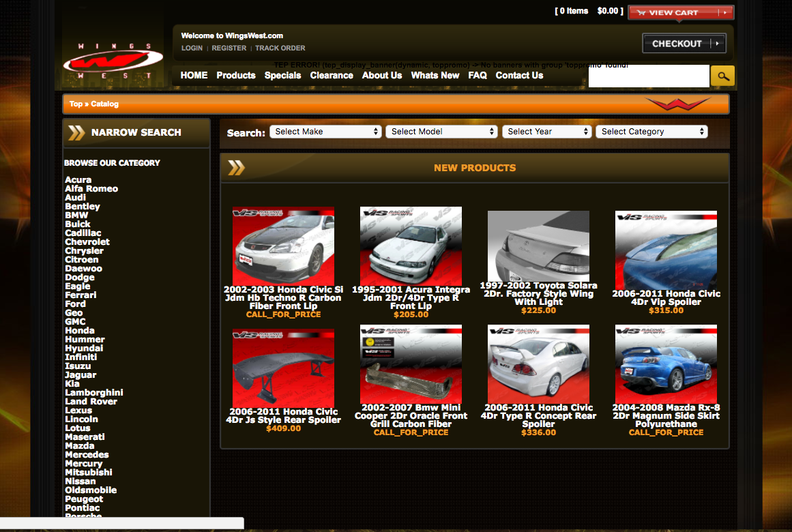Open the Select Year dropdown
This screenshot has width=792, height=532.
coord(546,132)
